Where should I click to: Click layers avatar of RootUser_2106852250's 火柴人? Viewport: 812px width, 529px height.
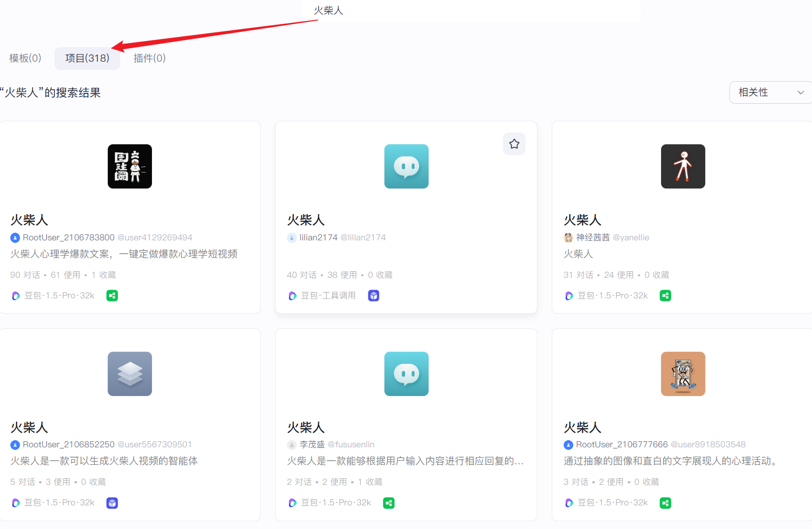pos(130,374)
